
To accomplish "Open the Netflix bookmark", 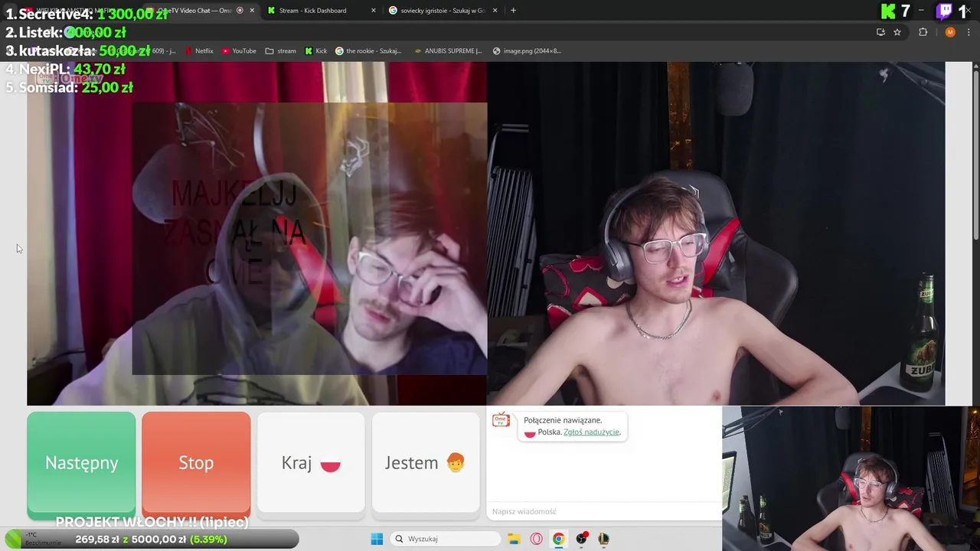I will click(x=199, y=51).
